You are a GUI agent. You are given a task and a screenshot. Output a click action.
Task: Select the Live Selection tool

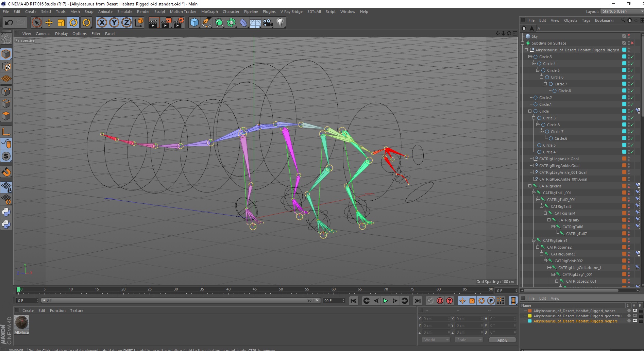click(36, 23)
